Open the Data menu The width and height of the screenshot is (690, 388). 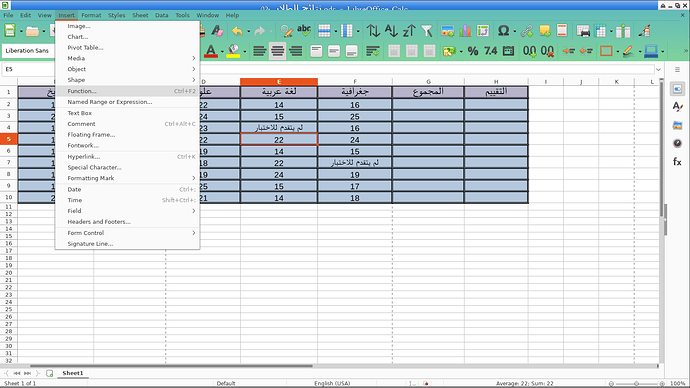coord(161,15)
